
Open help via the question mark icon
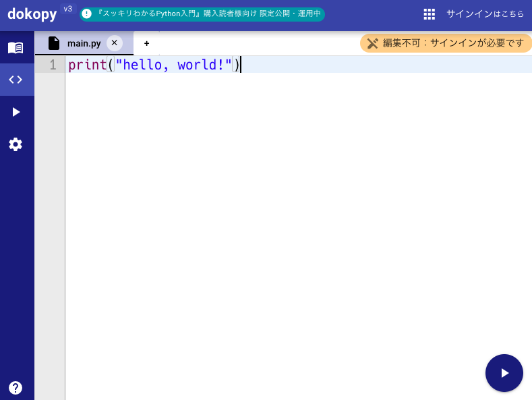click(16, 388)
